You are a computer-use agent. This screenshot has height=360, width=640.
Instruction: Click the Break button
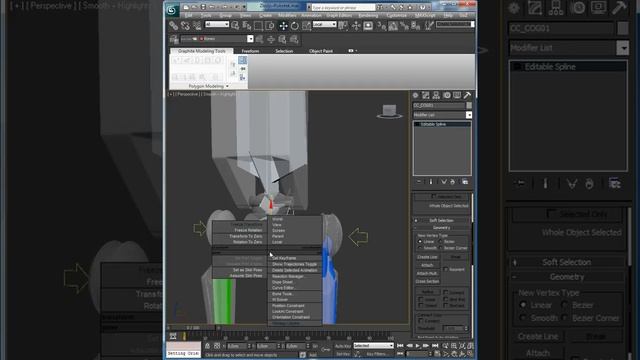[x=455, y=257]
